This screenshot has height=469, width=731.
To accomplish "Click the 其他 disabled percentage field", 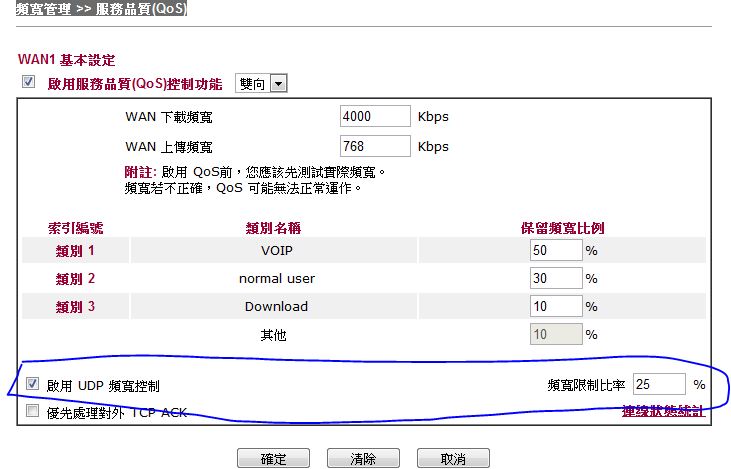I will click(x=556, y=334).
